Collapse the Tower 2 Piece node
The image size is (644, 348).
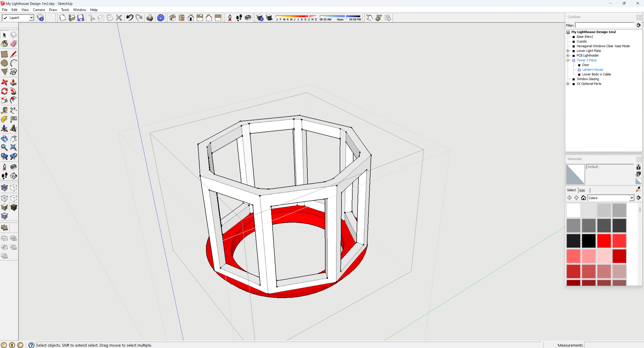coord(568,60)
